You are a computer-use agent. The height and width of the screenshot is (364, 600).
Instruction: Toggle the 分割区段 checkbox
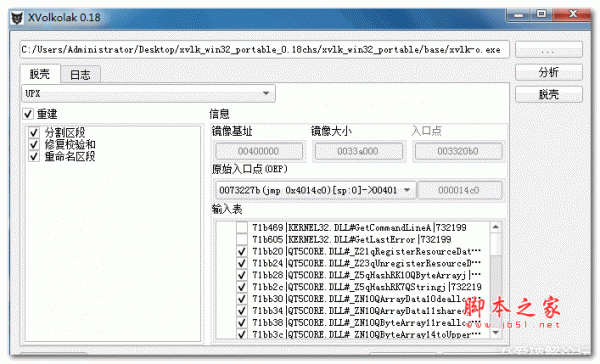34,132
